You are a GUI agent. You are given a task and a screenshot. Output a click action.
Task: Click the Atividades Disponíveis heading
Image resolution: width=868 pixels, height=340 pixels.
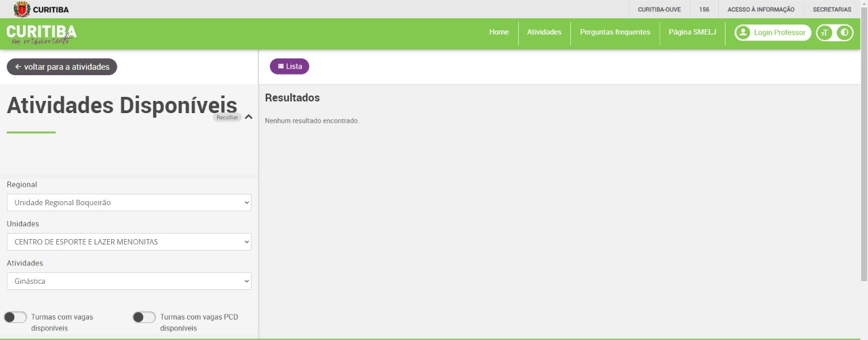click(x=122, y=106)
